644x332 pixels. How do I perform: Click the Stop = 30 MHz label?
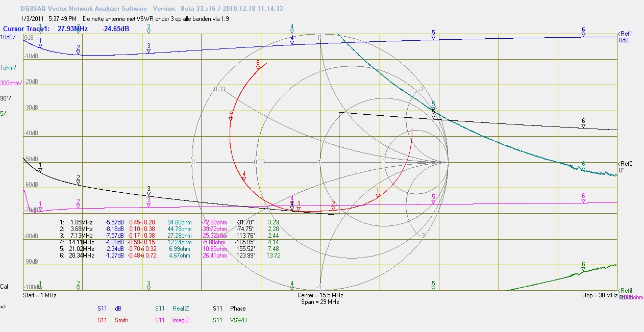click(x=599, y=295)
